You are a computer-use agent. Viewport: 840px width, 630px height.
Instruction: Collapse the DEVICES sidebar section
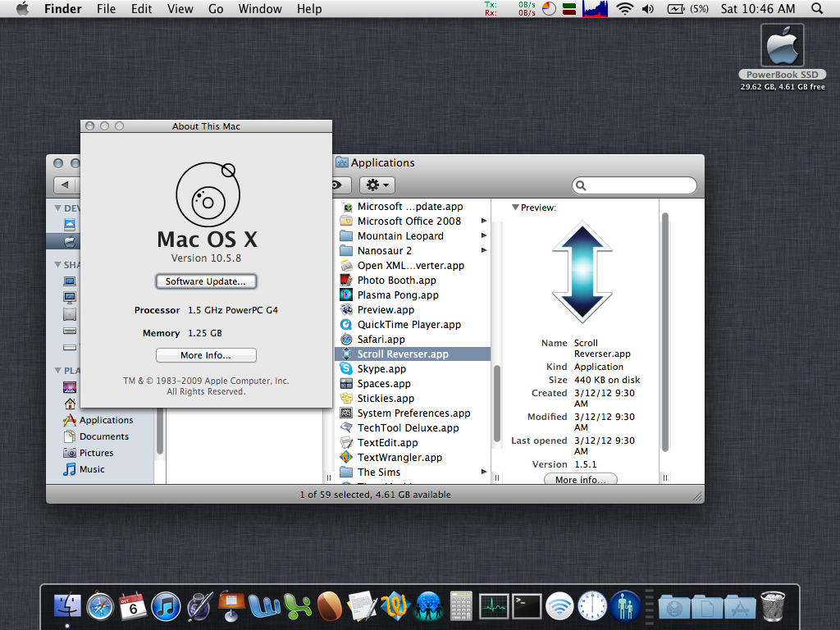click(58, 208)
